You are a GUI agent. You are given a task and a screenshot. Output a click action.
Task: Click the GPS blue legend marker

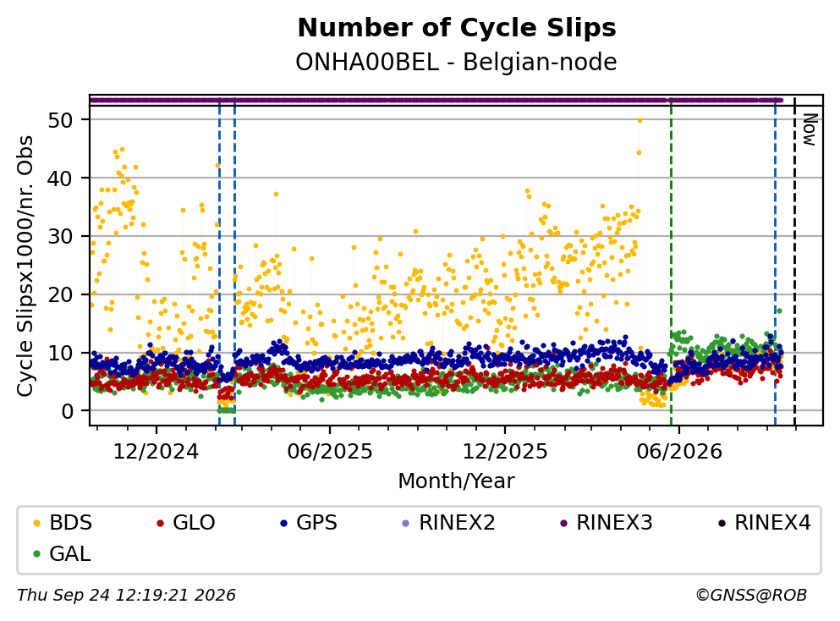click(x=283, y=523)
